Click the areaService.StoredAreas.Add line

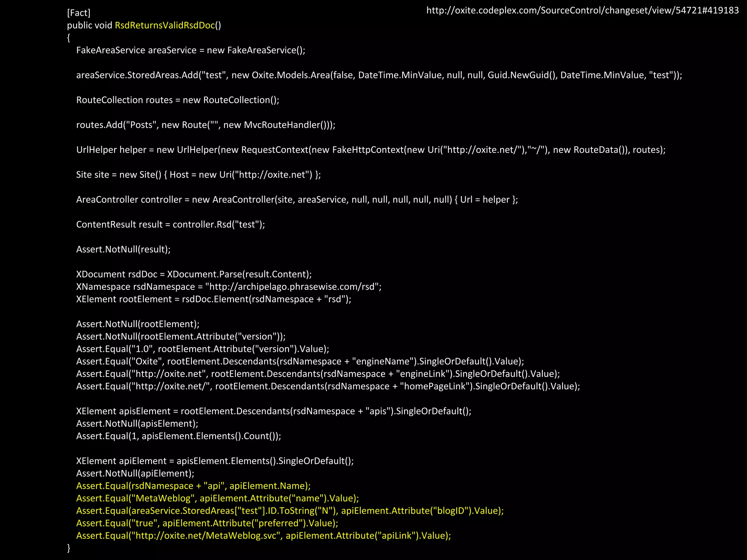[379, 75]
